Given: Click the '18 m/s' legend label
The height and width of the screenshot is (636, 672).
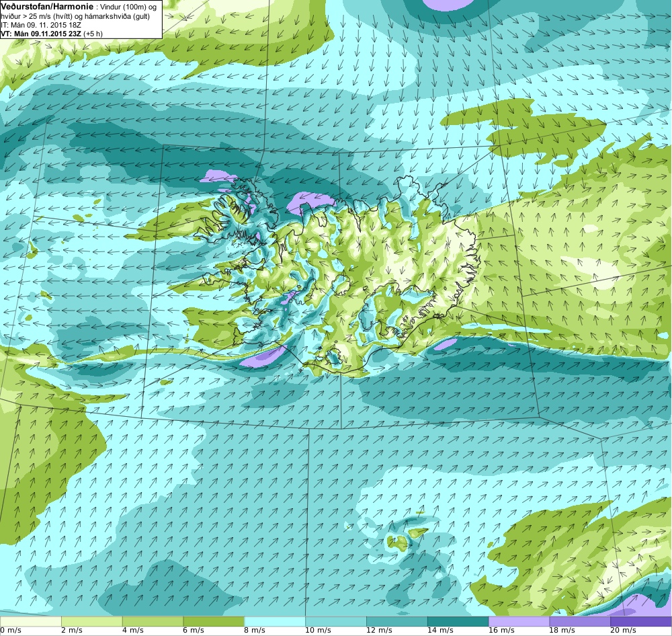Looking at the screenshot, I should pos(562,631).
